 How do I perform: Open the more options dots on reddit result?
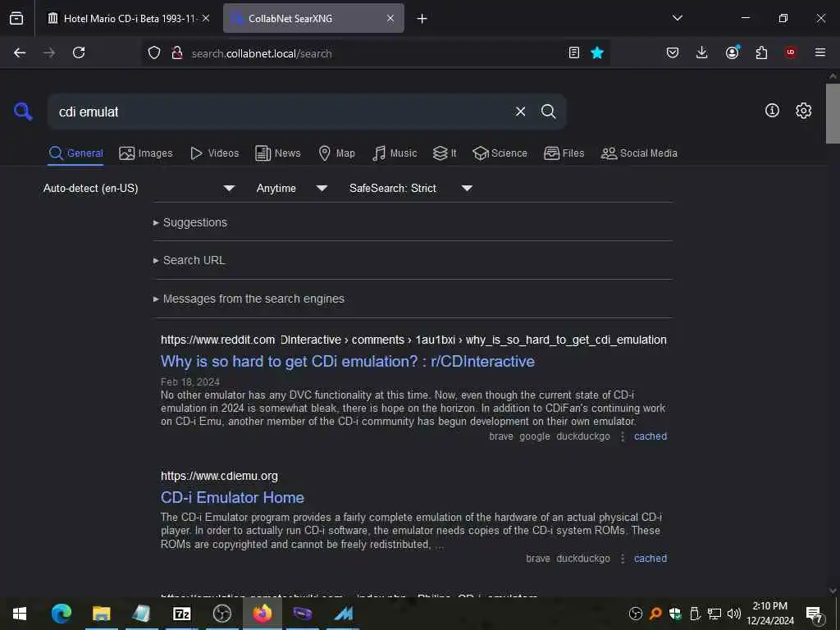tap(623, 436)
